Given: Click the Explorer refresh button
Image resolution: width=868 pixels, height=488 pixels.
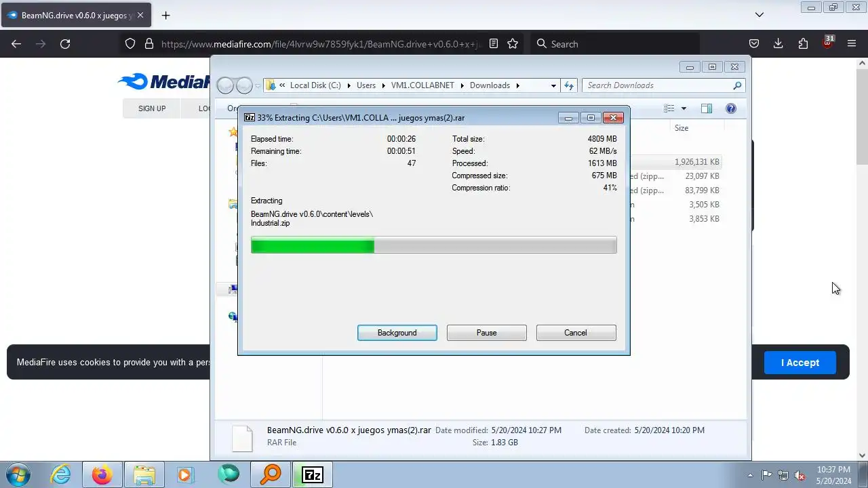Looking at the screenshot, I should (569, 85).
